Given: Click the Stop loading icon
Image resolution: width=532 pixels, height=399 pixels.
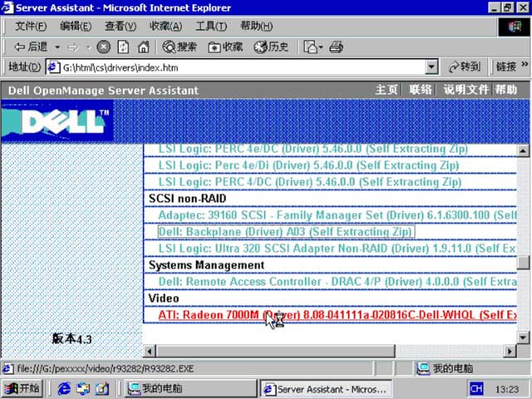Looking at the screenshot, I should pyautogui.click(x=103, y=47).
